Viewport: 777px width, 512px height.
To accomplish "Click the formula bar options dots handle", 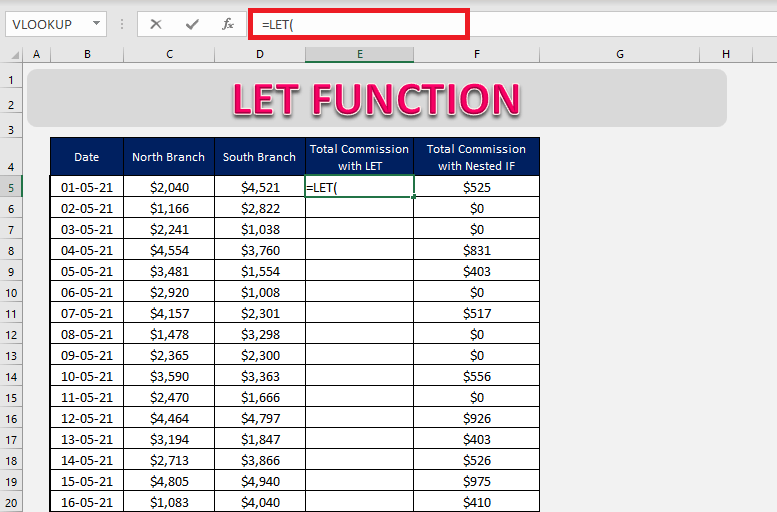I will (122, 24).
